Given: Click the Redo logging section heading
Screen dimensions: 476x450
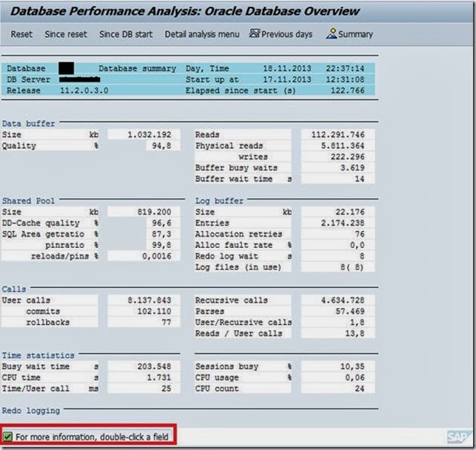Looking at the screenshot, I should 30,411.
